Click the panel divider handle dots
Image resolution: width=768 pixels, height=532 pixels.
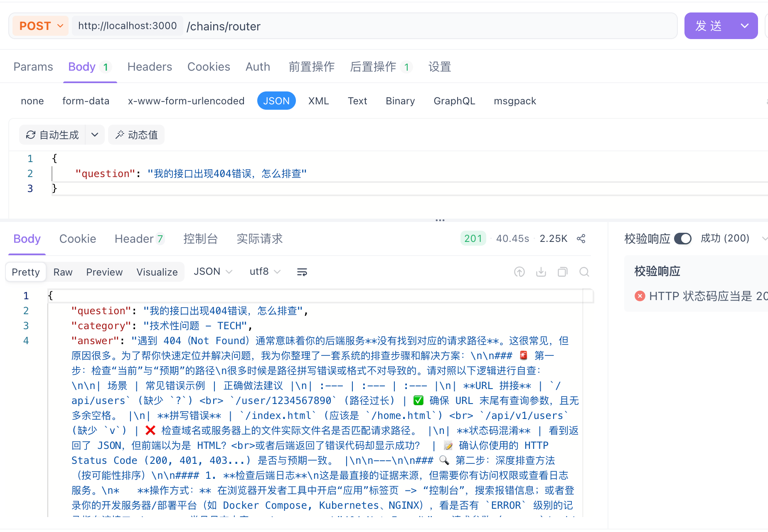pyautogui.click(x=440, y=220)
